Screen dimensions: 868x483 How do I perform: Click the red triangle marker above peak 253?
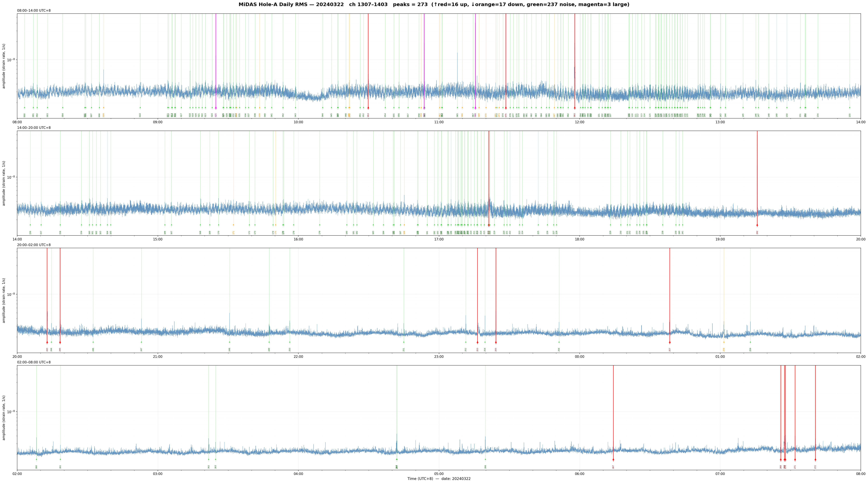click(x=478, y=342)
